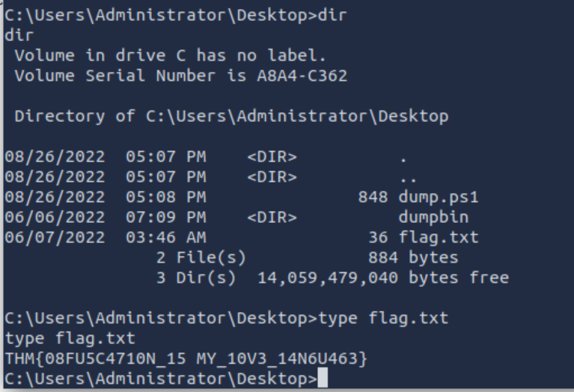This screenshot has height=392, width=574.
Task: Click the 'dir' command on the first prompt line
Action: coord(332,16)
